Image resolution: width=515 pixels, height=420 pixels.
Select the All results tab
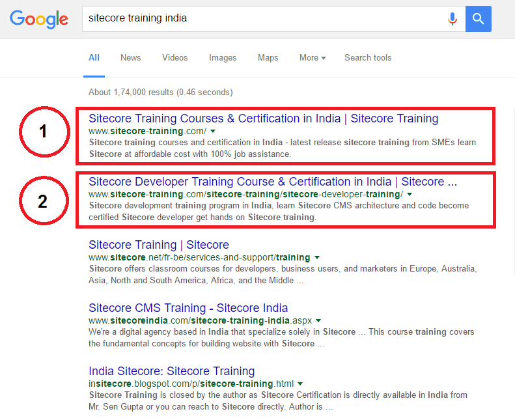(x=94, y=58)
